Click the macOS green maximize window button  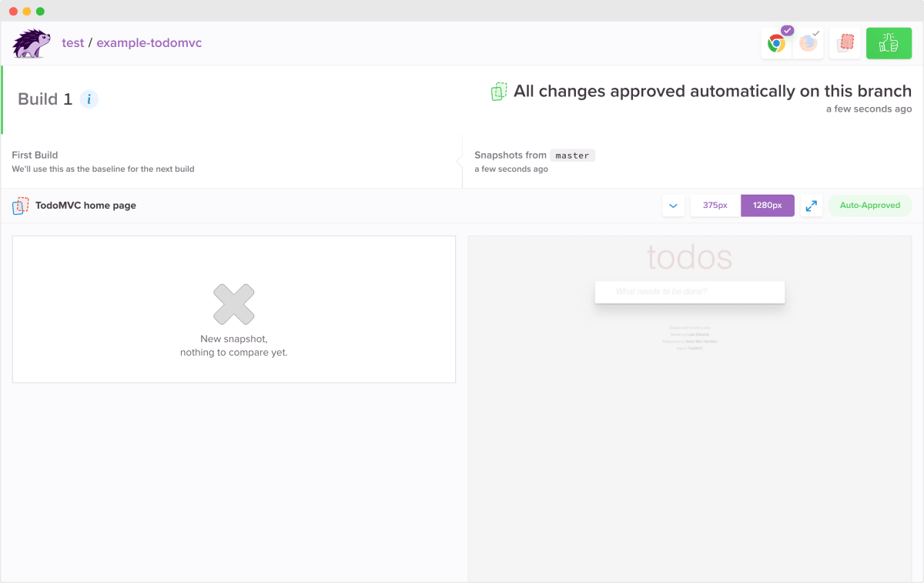tap(40, 12)
